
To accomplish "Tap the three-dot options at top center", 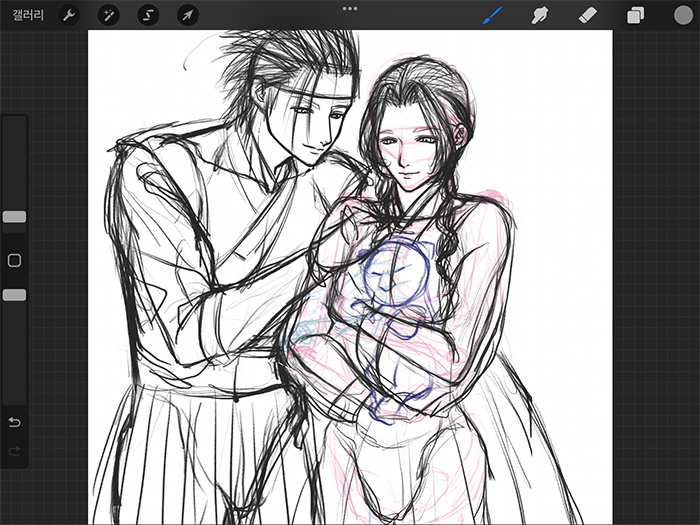I will point(350,8).
